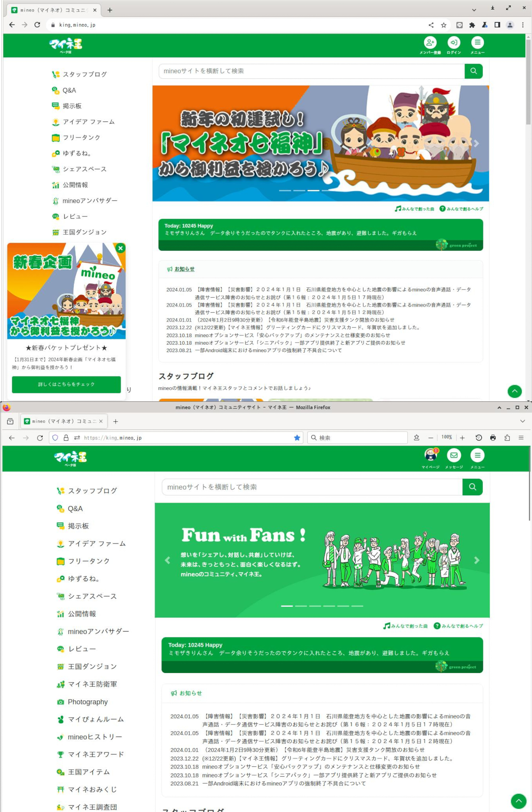This screenshot has height=812, width=532.
Task: Close the New Year promo popup
Action: click(120, 248)
